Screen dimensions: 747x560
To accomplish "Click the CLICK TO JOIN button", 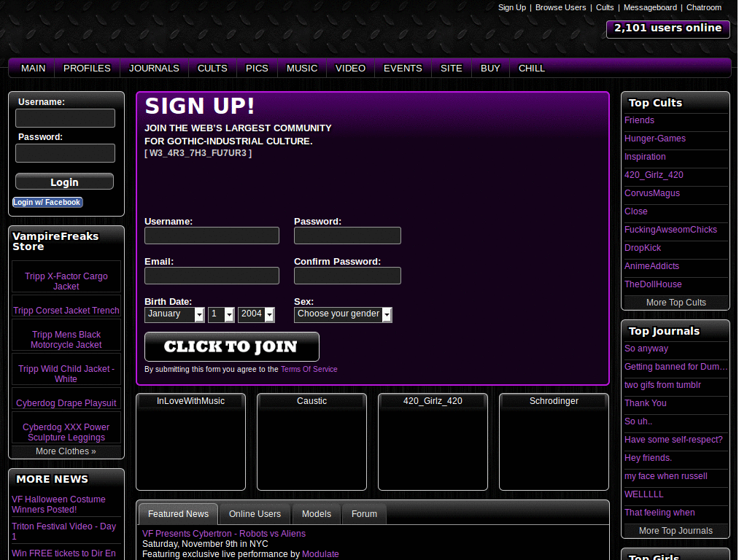I will [231, 346].
